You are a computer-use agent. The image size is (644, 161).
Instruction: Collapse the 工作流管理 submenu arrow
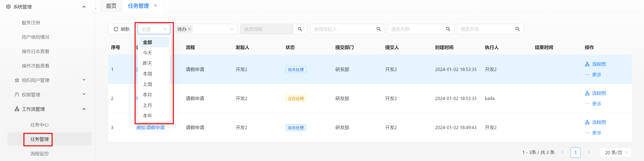[x=84, y=109]
